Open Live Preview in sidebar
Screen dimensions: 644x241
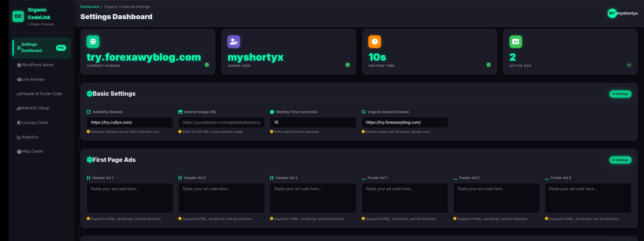click(33, 79)
